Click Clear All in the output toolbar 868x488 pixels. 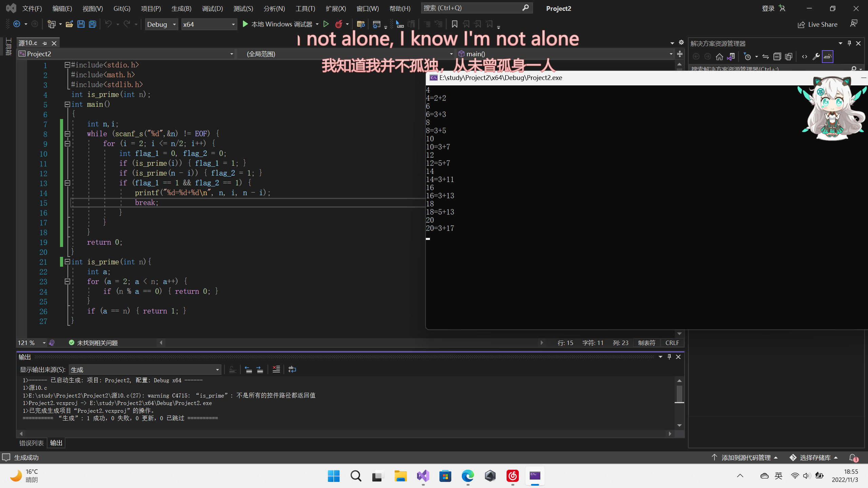(x=276, y=369)
